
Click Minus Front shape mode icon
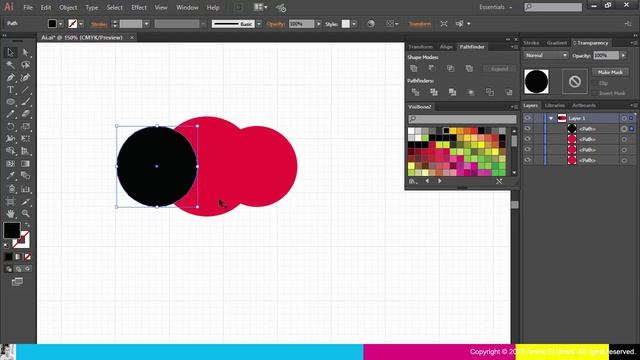point(432,68)
